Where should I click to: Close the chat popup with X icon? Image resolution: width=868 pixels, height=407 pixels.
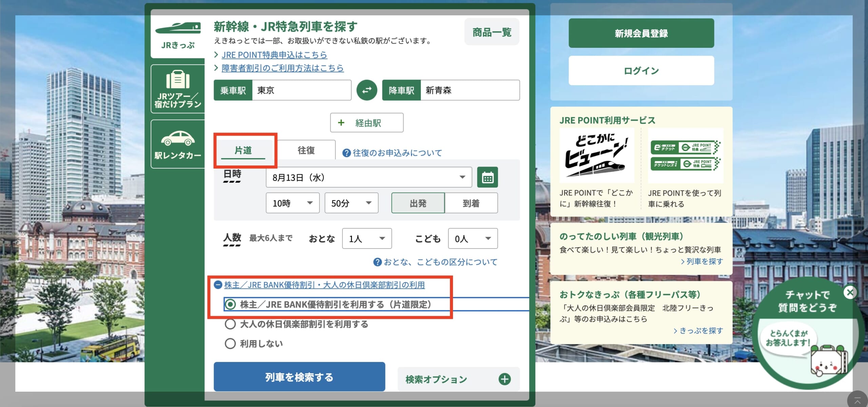(x=850, y=292)
